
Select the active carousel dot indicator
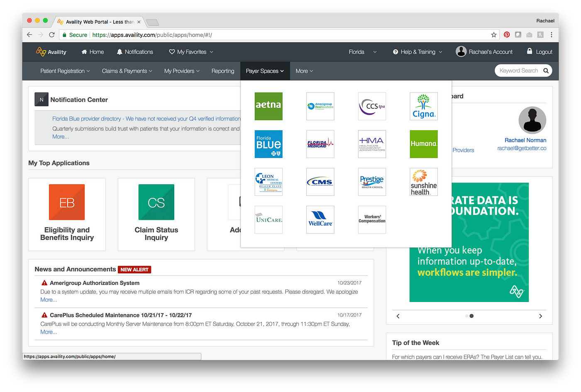(x=471, y=316)
